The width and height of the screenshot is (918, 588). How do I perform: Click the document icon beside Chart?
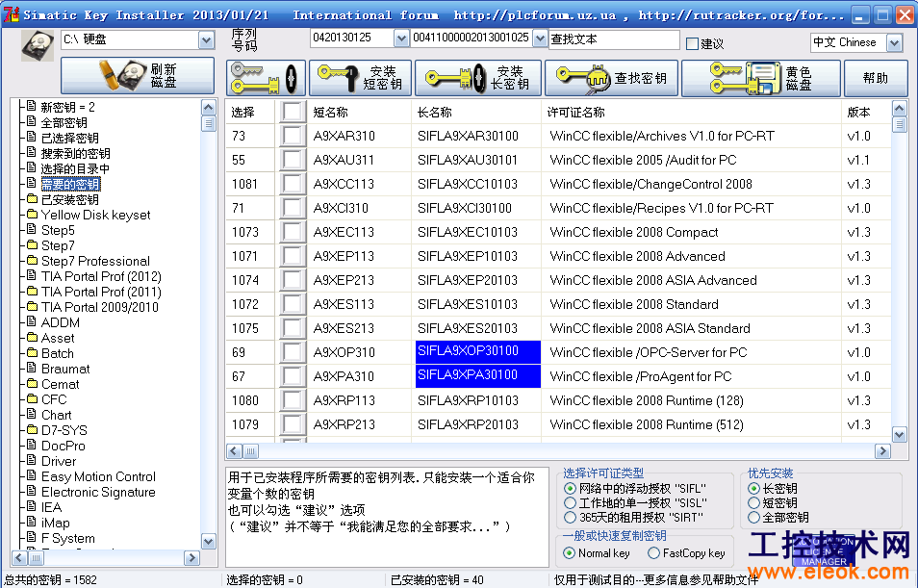pyautogui.click(x=32, y=414)
